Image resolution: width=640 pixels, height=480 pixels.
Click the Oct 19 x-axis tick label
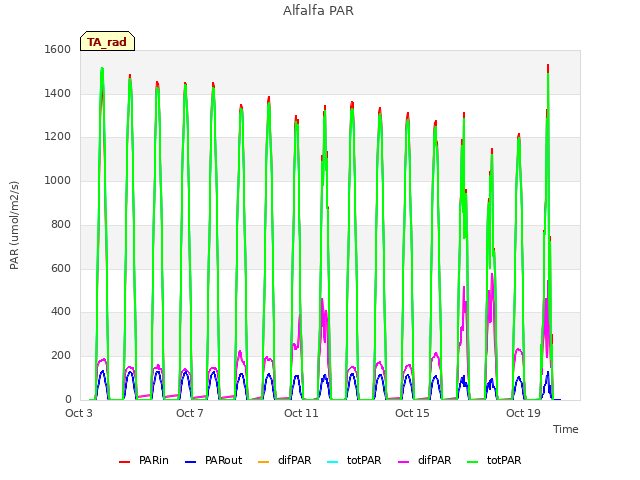523,413
